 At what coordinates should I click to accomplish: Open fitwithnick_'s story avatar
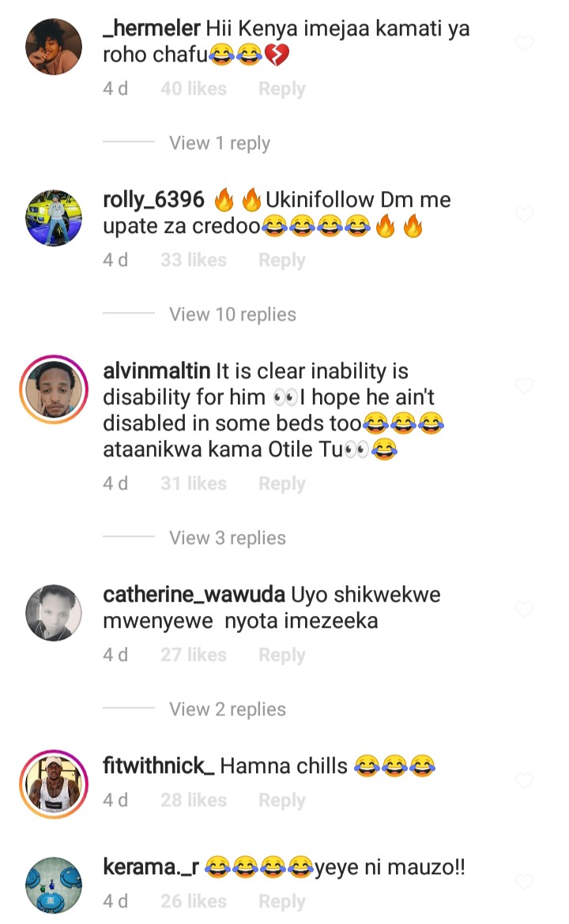[x=54, y=783]
